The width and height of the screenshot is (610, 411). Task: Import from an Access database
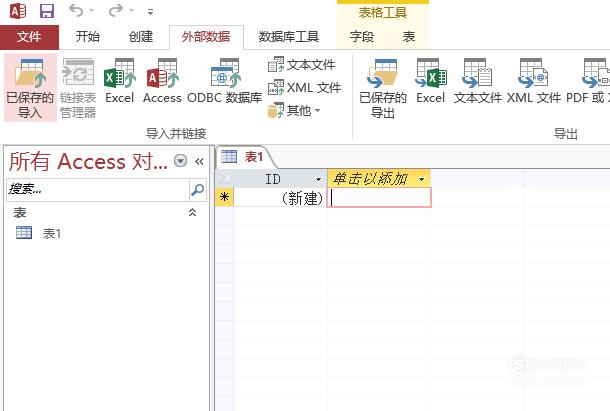pos(162,82)
